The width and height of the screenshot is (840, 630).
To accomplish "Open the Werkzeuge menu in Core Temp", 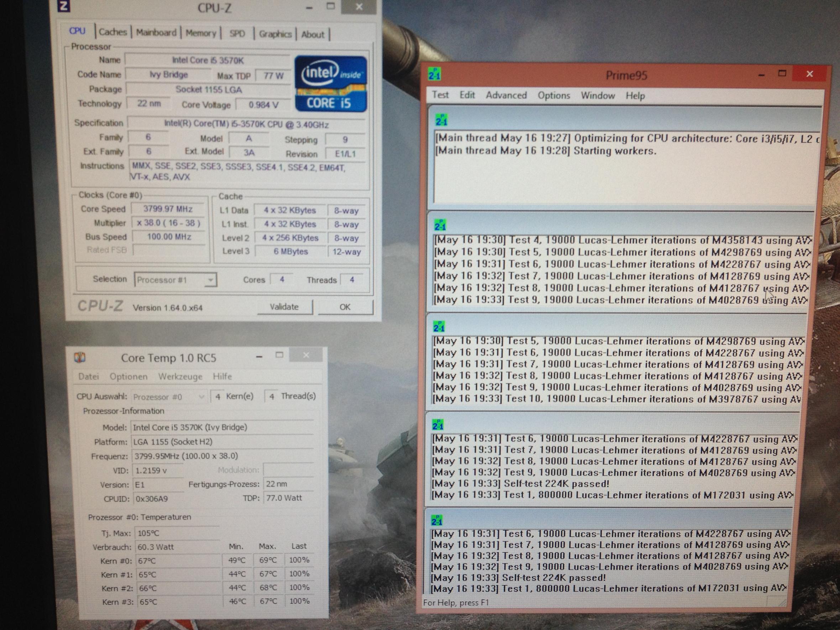I will (180, 377).
